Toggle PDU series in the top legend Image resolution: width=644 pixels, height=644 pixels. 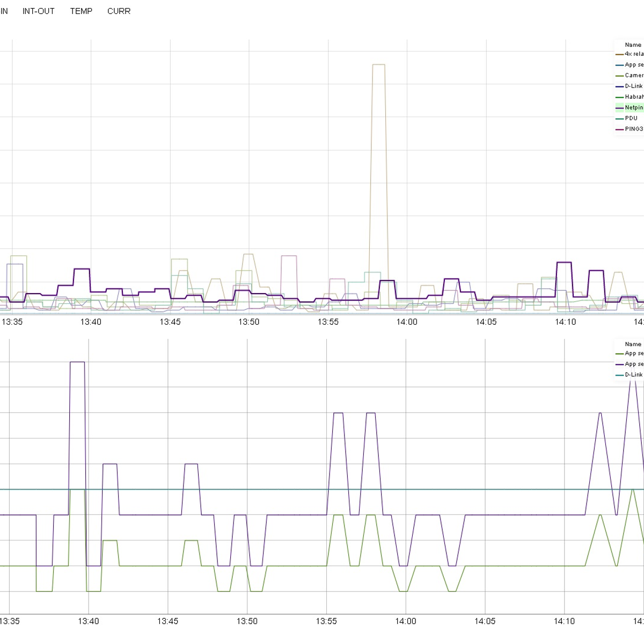tap(631, 119)
